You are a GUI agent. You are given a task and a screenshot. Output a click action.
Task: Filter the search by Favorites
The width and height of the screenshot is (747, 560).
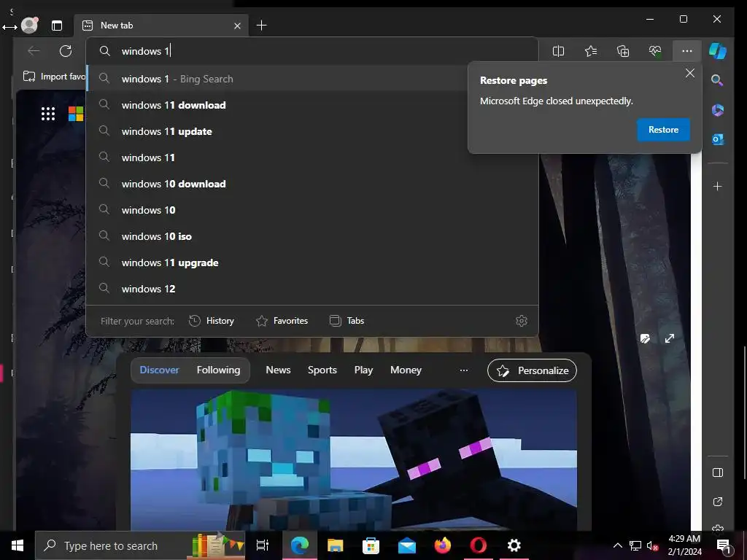tap(282, 321)
